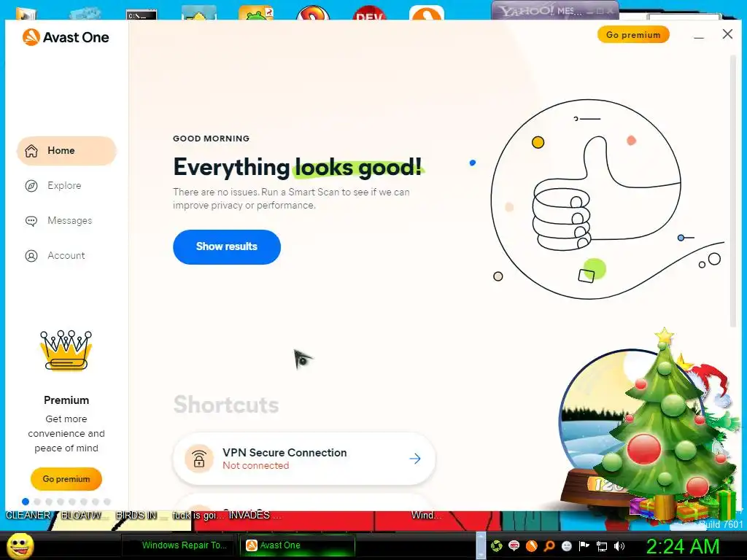Expand hidden tray icons handle
Screen dimensions: 747x560
point(481,545)
